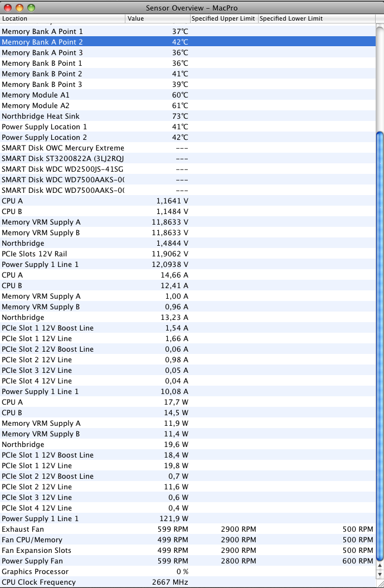This screenshot has height=588, width=384.
Task: Select PCIe Slot 1 12V Boost Line 1,54 A
Action: point(187,328)
